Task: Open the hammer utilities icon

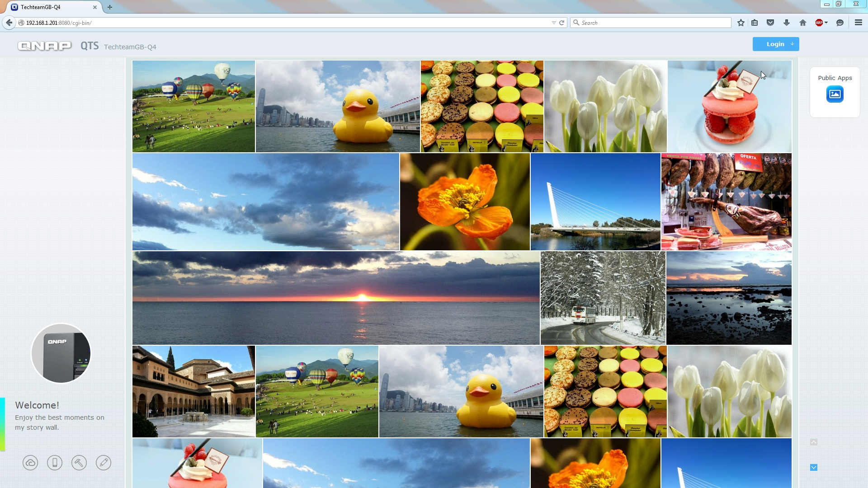Action: (79, 463)
